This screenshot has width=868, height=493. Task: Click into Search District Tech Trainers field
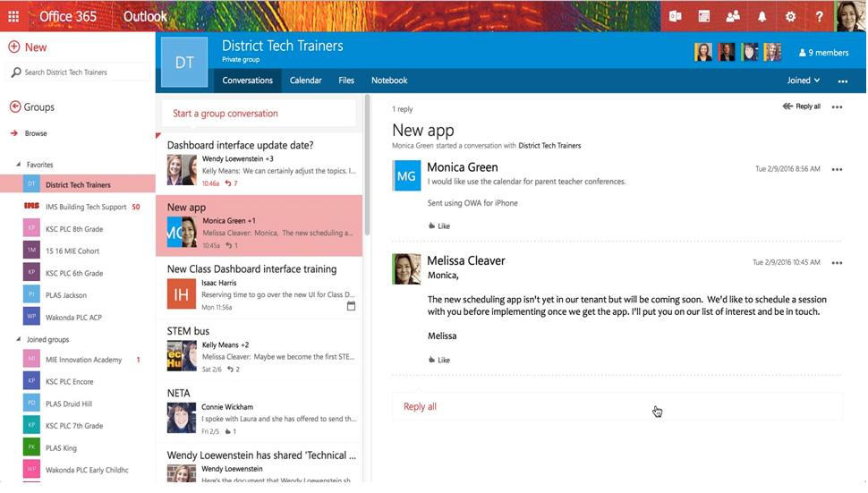click(x=78, y=72)
